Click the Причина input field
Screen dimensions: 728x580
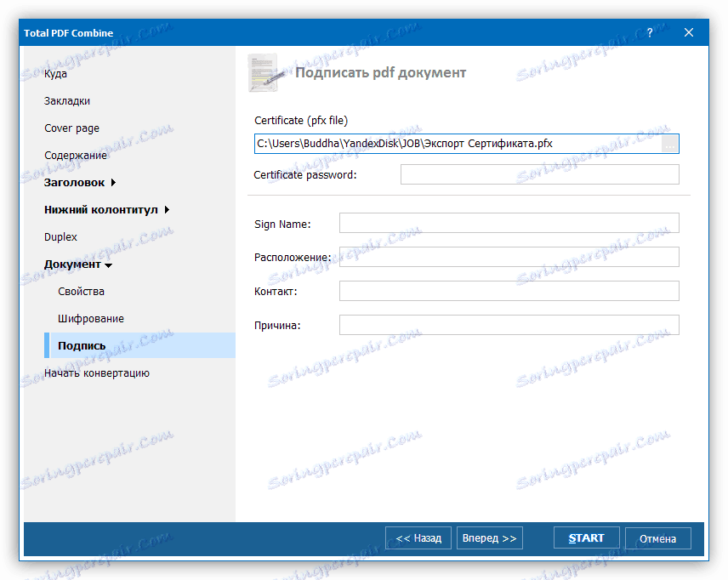(x=509, y=325)
